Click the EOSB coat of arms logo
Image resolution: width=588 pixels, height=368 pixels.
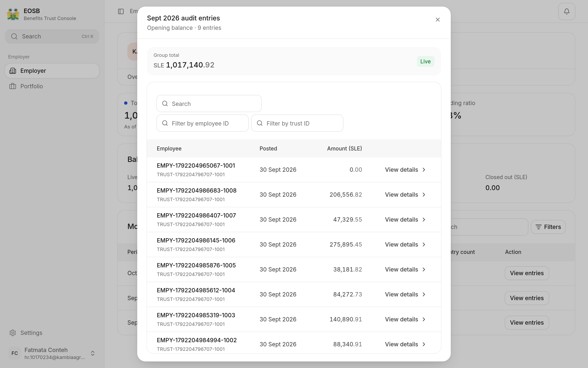click(x=13, y=14)
